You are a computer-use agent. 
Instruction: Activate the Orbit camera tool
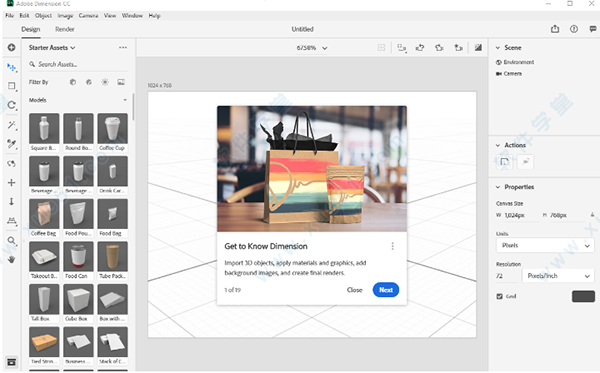coord(11,164)
